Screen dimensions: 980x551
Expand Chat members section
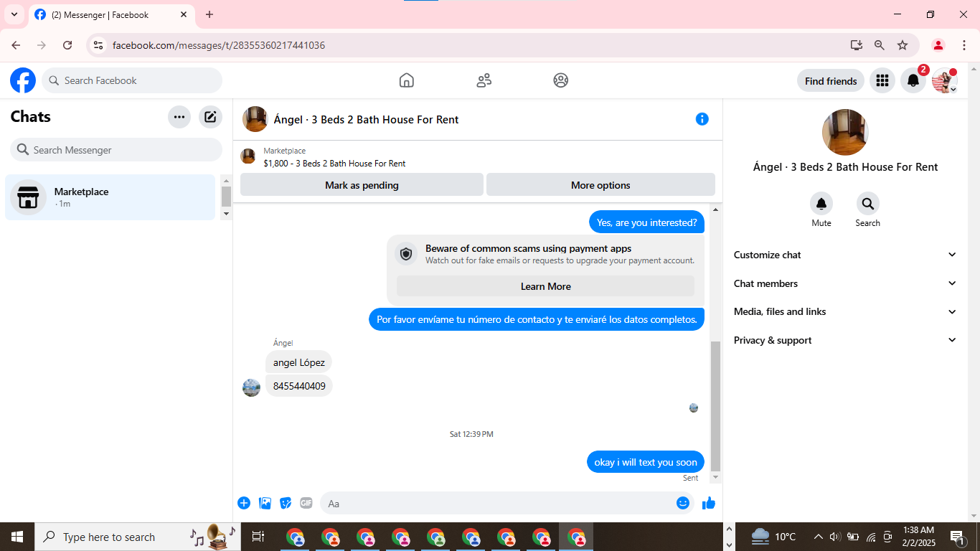coord(845,283)
